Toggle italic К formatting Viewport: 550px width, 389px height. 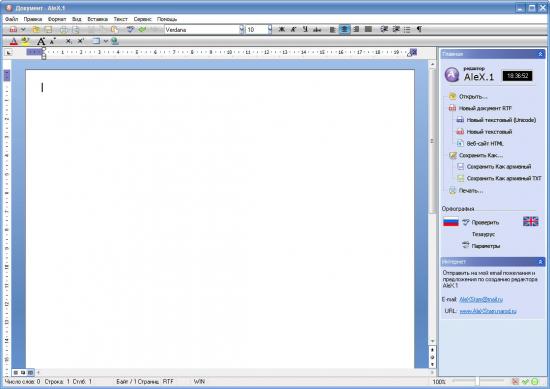pos(293,29)
